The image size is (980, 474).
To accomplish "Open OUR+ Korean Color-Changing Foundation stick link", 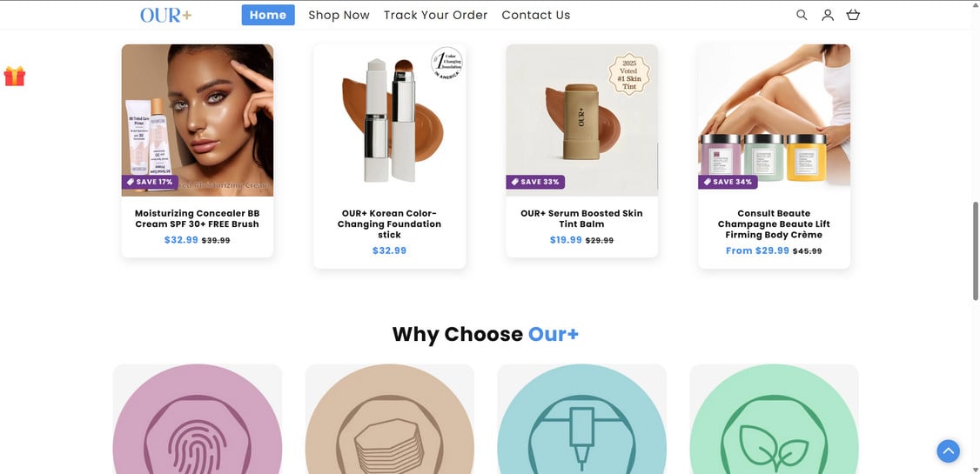I will [389, 224].
